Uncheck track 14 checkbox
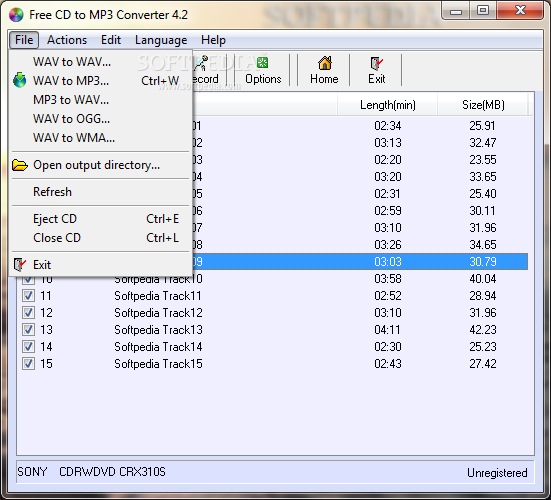 (28, 346)
